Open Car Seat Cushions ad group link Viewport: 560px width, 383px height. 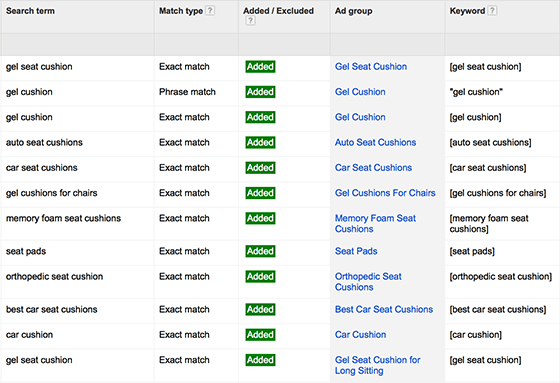373,168
